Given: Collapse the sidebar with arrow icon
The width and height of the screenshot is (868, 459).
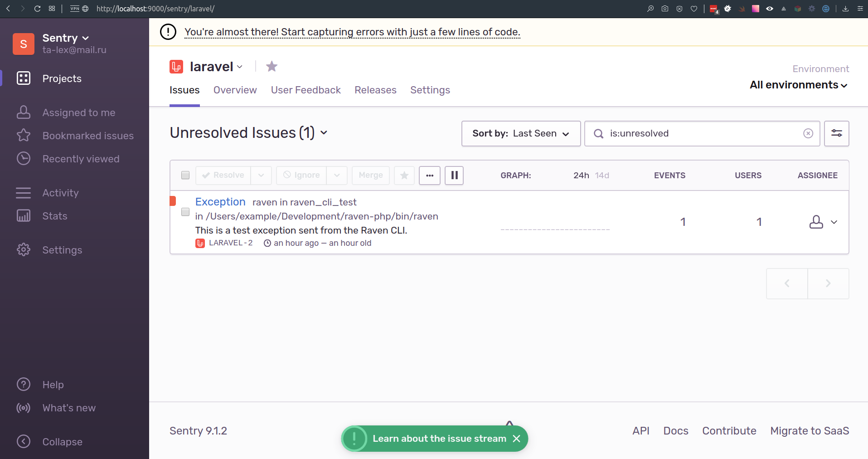Looking at the screenshot, I should coord(24,441).
